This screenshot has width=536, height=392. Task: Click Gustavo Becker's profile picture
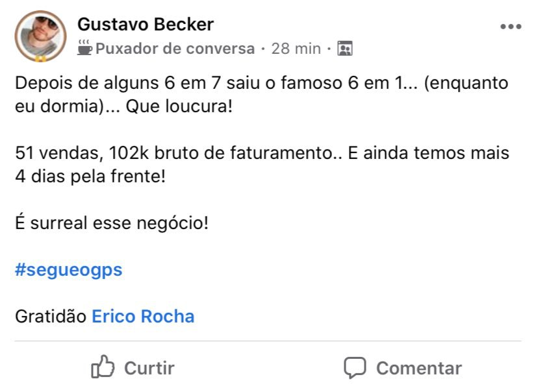(40, 36)
